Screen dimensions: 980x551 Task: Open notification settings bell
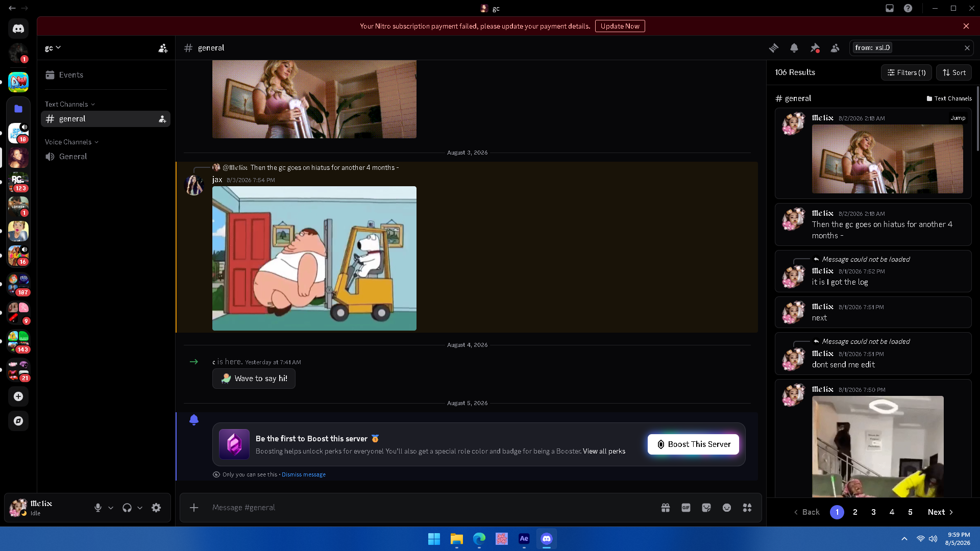[794, 48]
